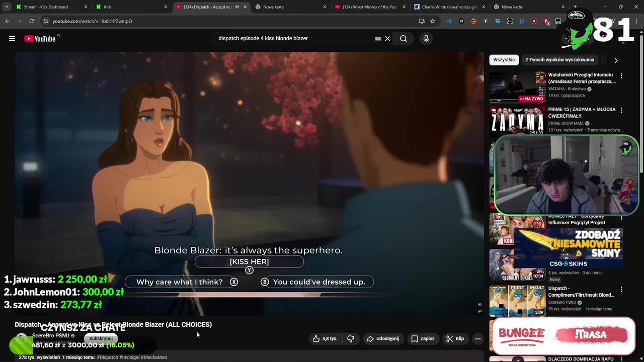Open Chrome three-dot menu

tap(636, 21)
